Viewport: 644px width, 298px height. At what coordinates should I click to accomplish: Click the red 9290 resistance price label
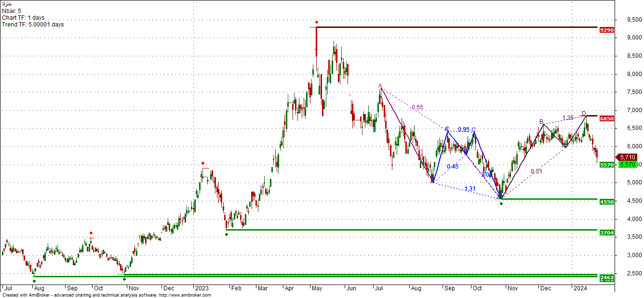(x=606, y=30)
